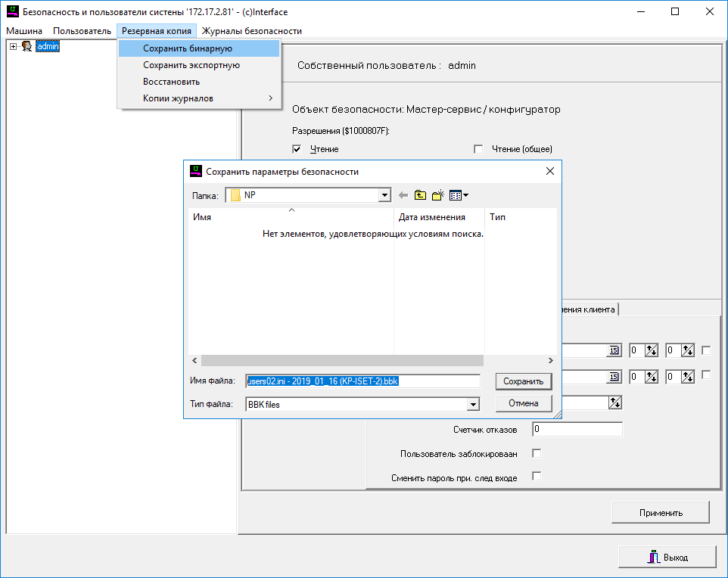The image size is (728, 578).
Task: Open the view menu icon in the save dialog
Action: tap(458, 195)
